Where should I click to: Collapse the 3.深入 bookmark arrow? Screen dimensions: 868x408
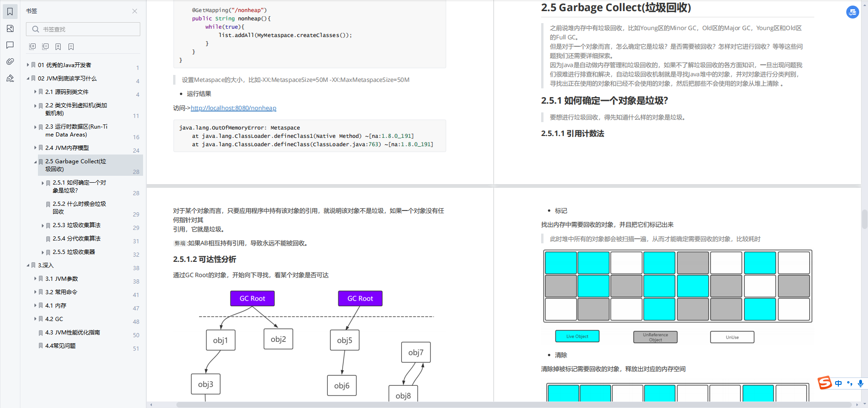tap(28, 266)
